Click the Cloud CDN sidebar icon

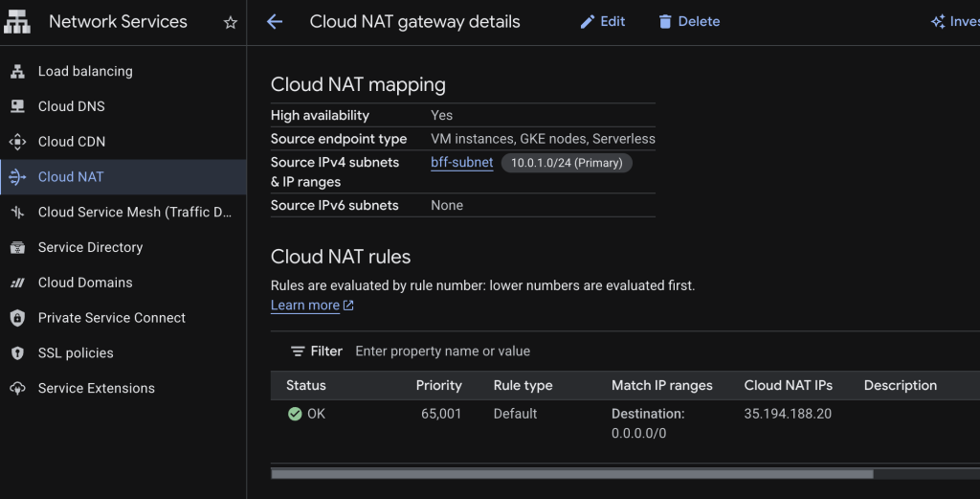pyautogui.click(x=17, y=142)
